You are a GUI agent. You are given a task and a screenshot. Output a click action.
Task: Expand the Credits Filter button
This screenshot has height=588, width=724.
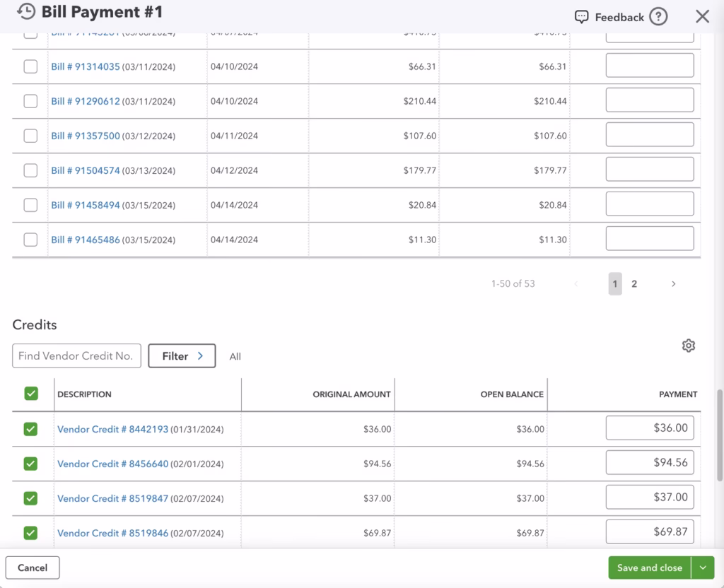point(182,356)
